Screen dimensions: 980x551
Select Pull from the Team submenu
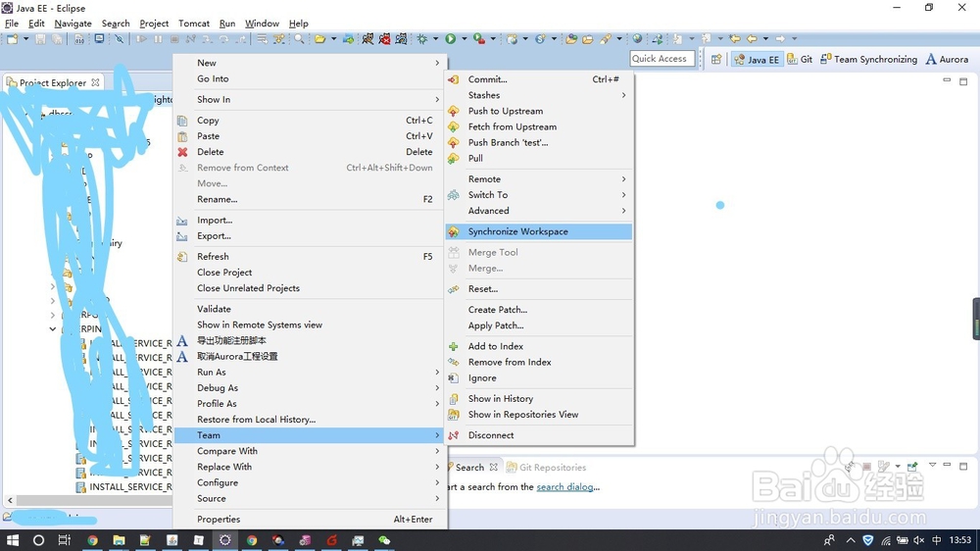click(539, 158)
